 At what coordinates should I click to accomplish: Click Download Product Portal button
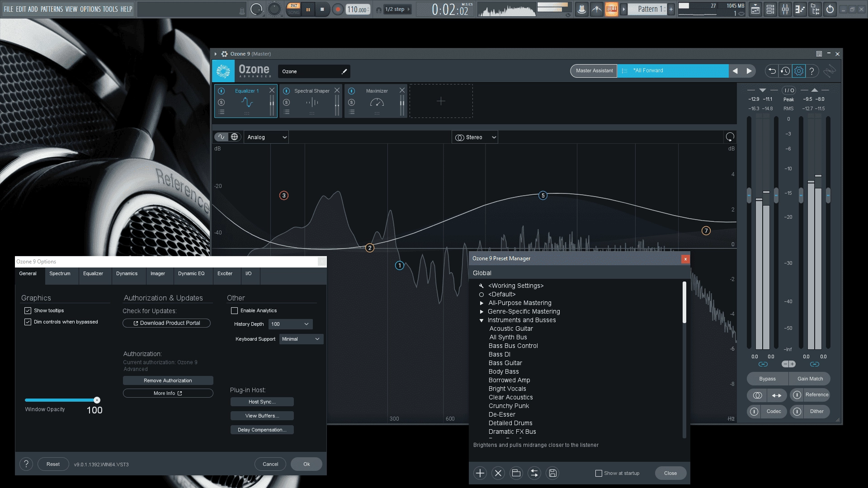(x=167, y=324)
